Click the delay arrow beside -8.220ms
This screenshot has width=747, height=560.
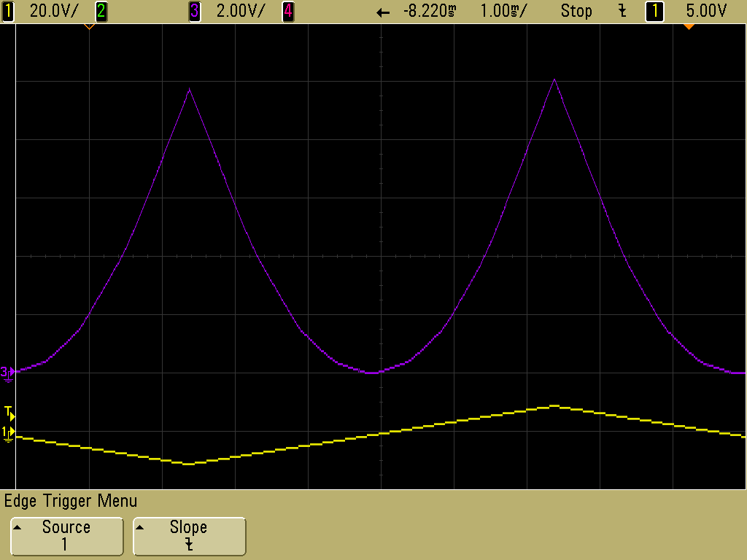pos(383,12)
